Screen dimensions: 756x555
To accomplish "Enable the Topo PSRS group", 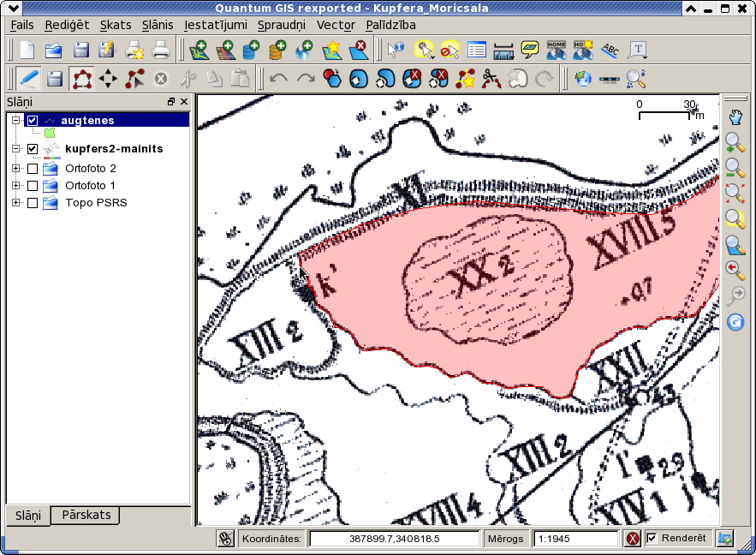I will click(x=33, y=203).
